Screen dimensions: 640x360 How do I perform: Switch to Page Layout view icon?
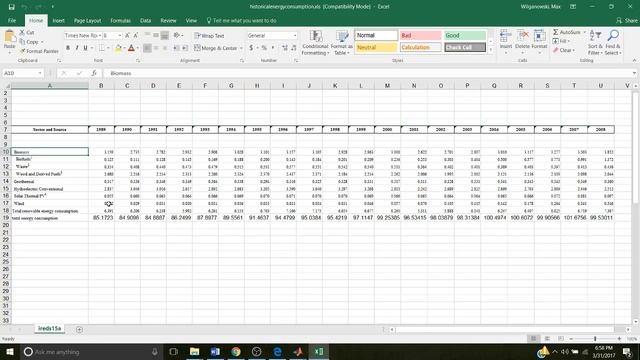click(547, 339)
